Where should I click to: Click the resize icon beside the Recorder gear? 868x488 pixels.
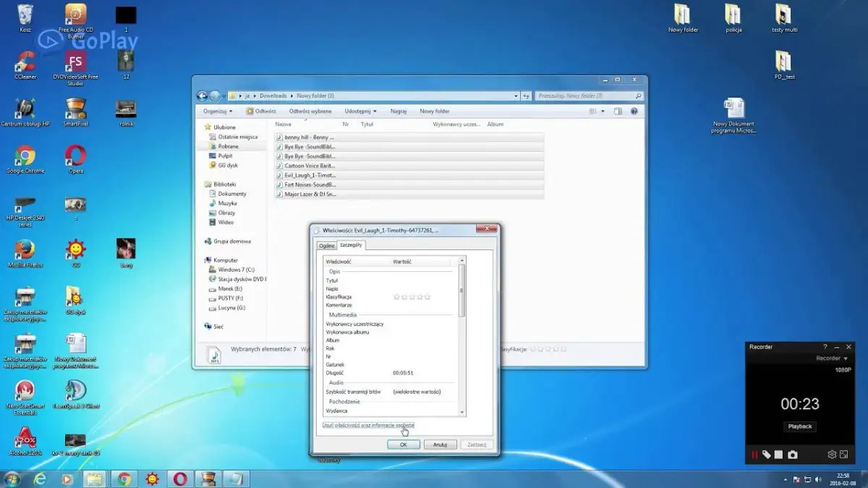[843, 454]
